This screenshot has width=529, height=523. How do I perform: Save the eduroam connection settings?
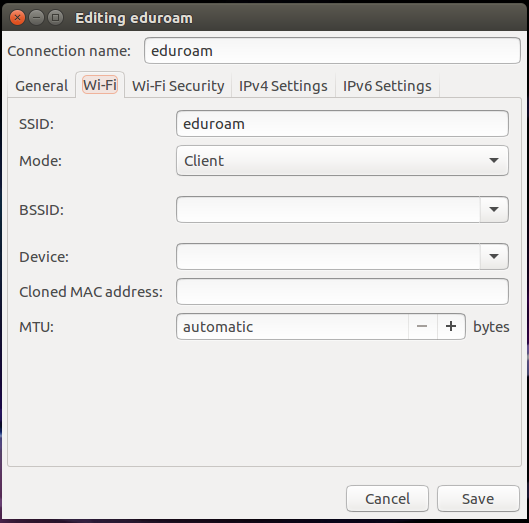click(478, 499)
